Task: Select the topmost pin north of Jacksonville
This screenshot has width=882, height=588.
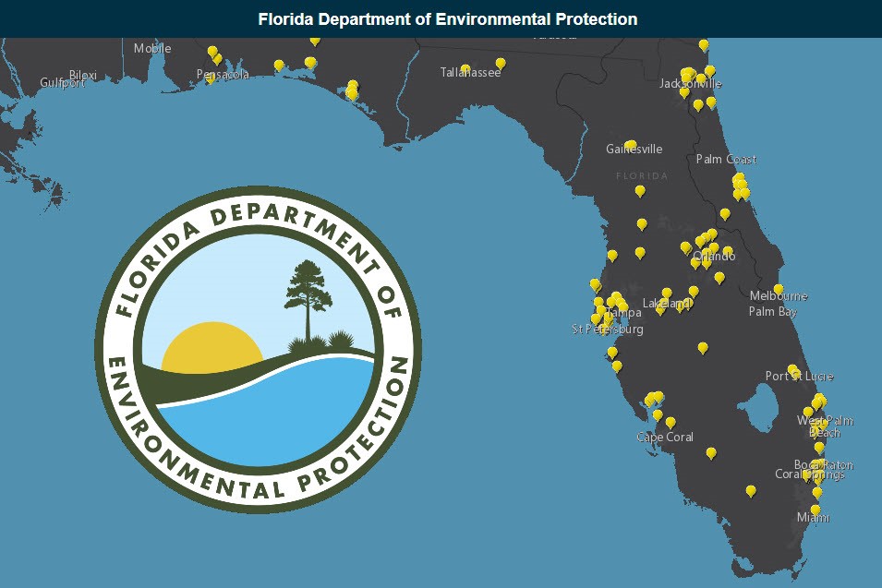Action: pos(704,44)
